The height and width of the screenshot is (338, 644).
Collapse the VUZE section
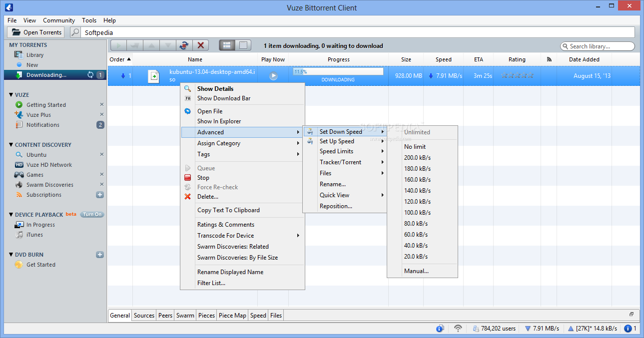tap(11, 95)
